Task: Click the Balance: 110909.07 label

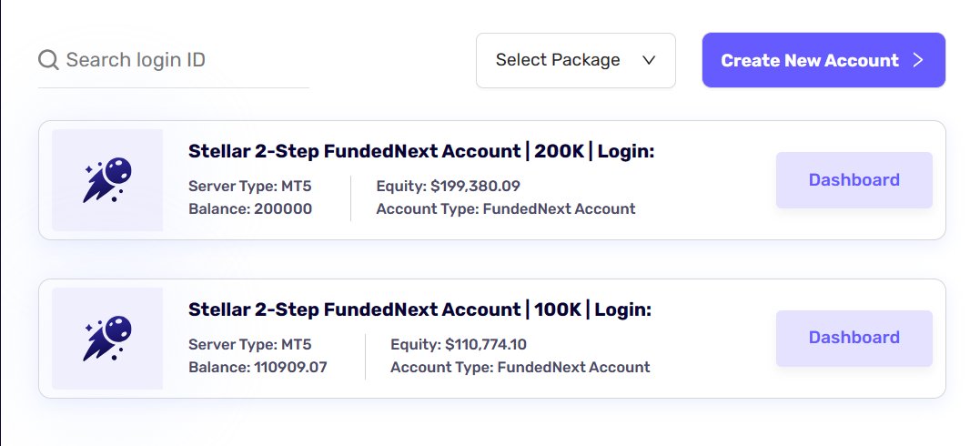Action: [258, 368]
